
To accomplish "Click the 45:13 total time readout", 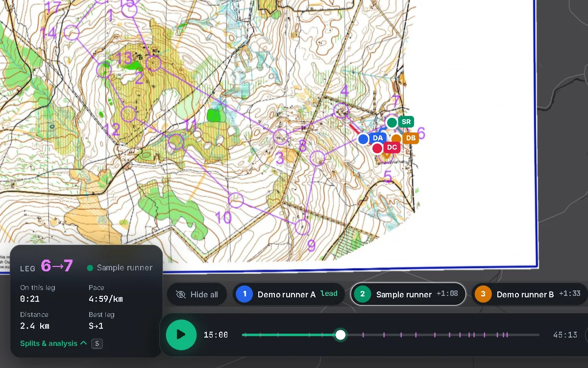I will click(x=565, y=335).
